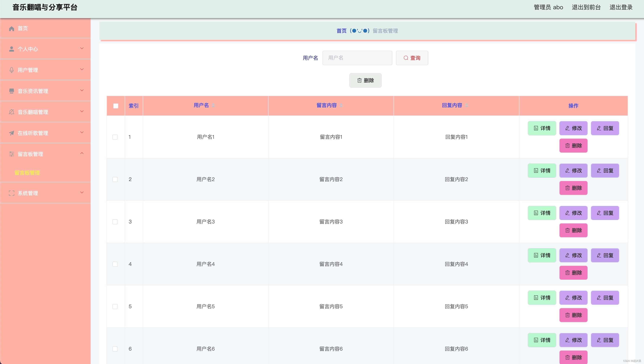Toggle the select-all checkbox in table header
The image size is (644, 364).
click(116, 106)
